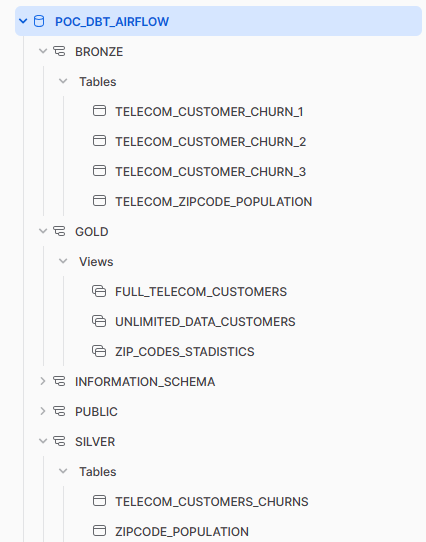
Task: Click the ZIPCODE_POPULATION table icon
Action: pyautogui.click(x=100, y=531)
